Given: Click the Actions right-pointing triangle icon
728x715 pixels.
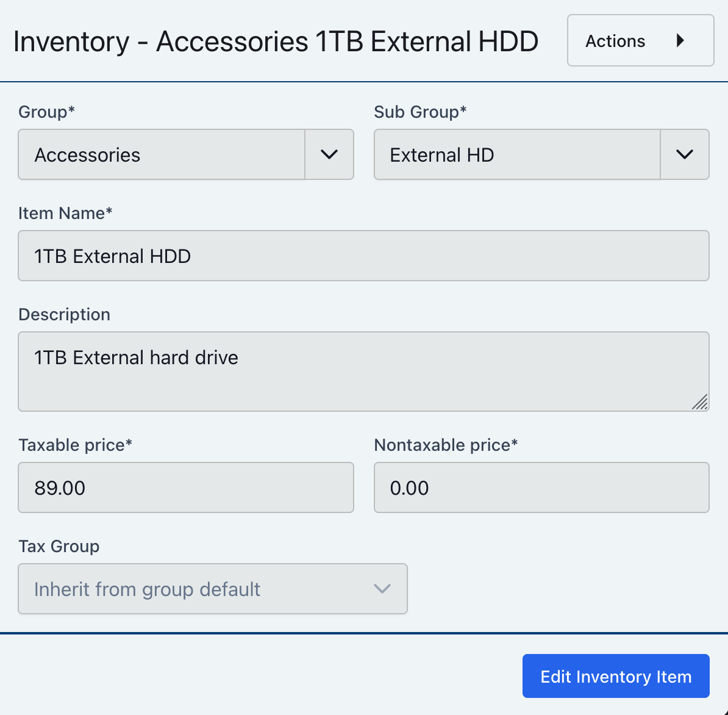Looking at the screenshot, I should (680, 40).
